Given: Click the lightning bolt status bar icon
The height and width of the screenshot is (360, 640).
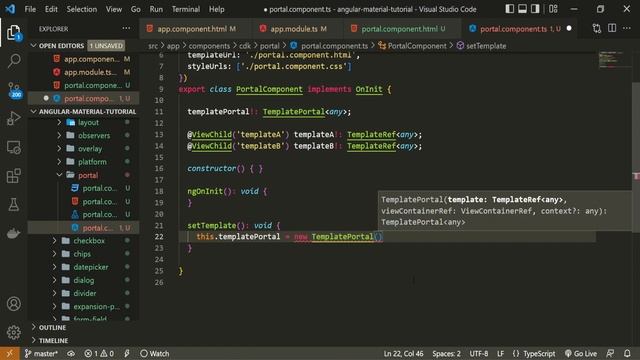Looking at the screenshot, I should pyautogui.click(x=127, y=353).
